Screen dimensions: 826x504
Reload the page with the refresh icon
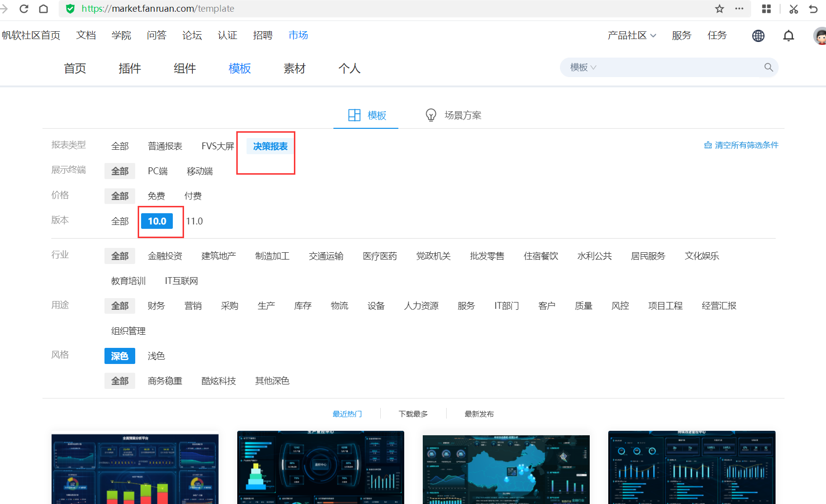click(x=24, y=9)
